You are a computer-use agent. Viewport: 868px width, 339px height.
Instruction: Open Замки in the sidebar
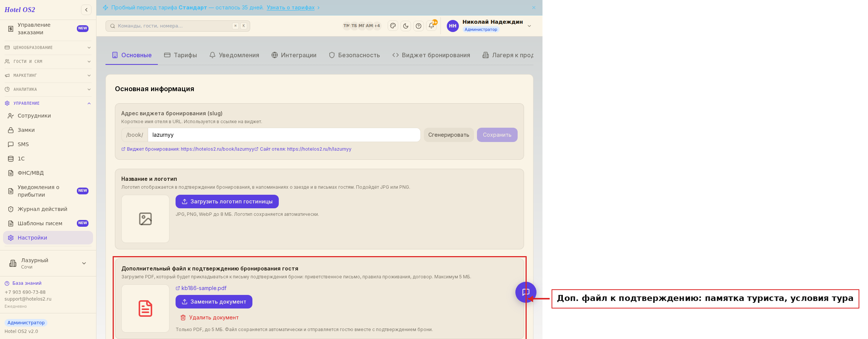coord(48,130)
